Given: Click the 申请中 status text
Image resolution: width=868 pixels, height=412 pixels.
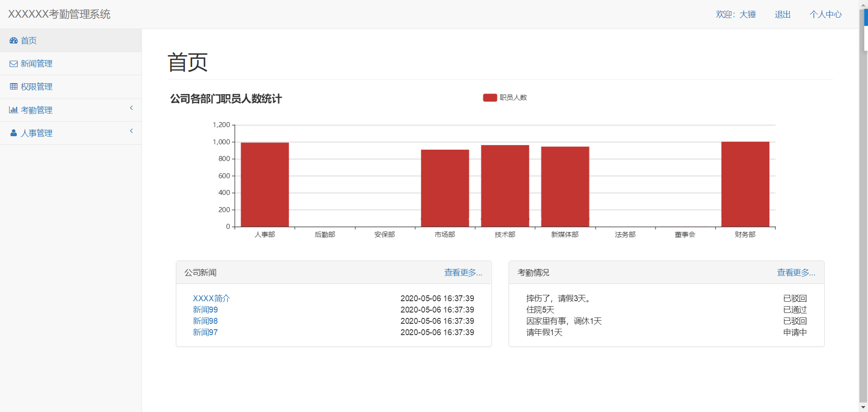Looking at the screenshot, I should click(795, 332).
